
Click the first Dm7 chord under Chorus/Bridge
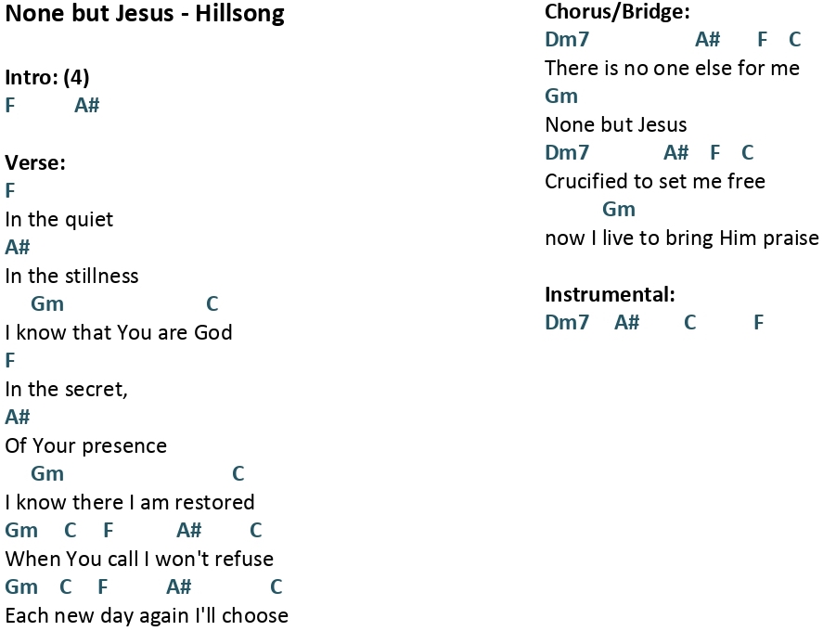[x=567, y=39]
